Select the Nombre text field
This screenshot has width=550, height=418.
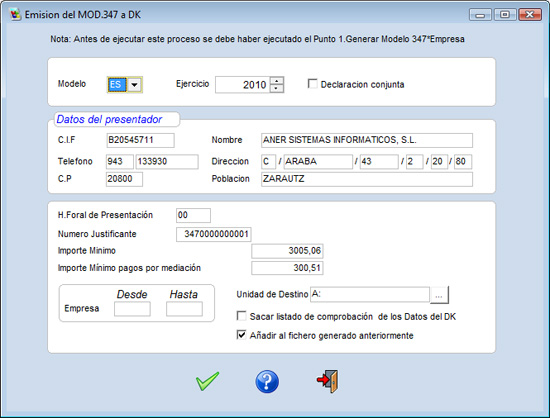367,140
